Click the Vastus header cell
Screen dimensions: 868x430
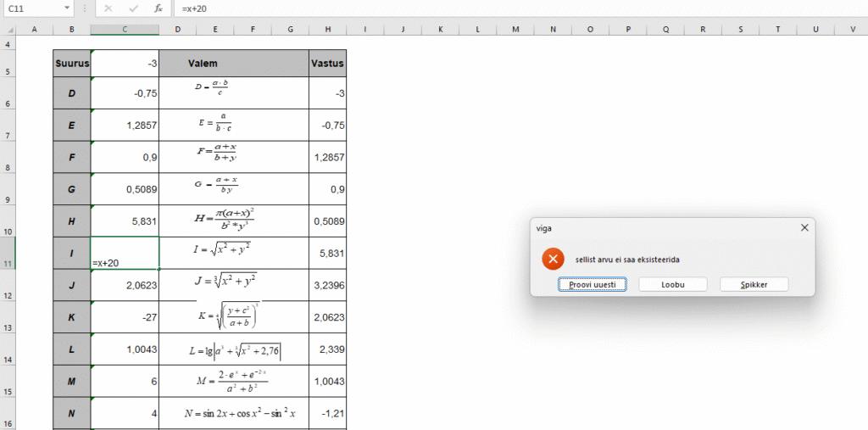pyautogui.click(x=327, y=63)
